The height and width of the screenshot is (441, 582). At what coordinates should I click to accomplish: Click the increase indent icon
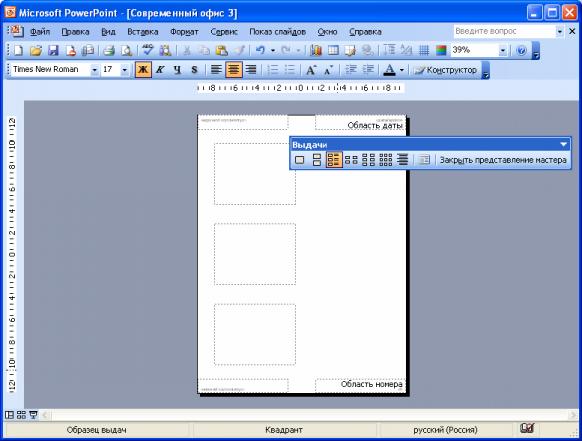(x=368, y=70)
